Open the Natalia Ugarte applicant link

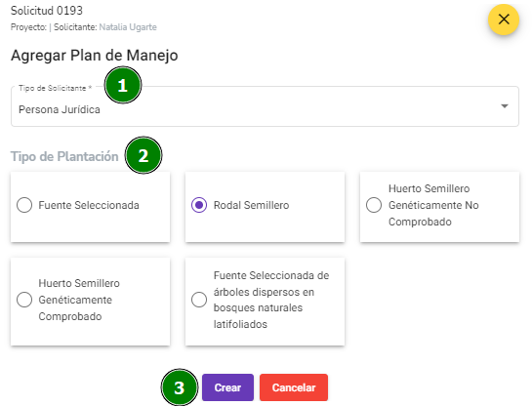tap(128, 27)
